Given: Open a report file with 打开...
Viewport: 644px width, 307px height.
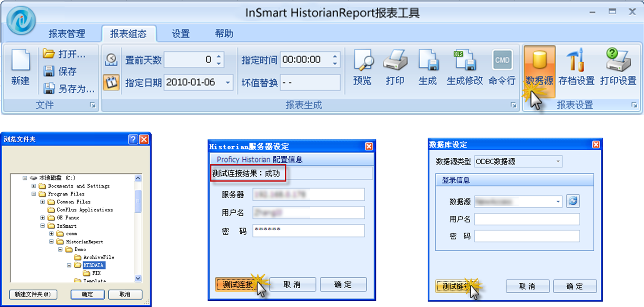Looking at the screenshot, I should 64,54.
